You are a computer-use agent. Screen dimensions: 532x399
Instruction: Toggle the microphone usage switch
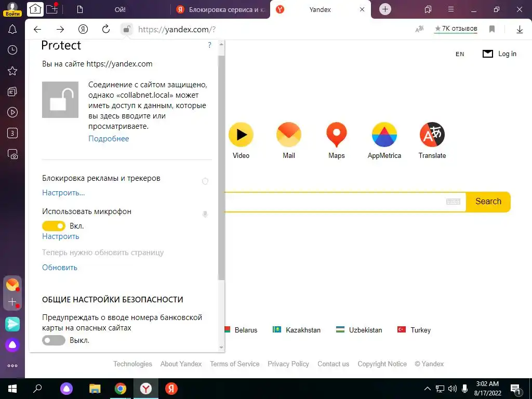coord(54,225)
